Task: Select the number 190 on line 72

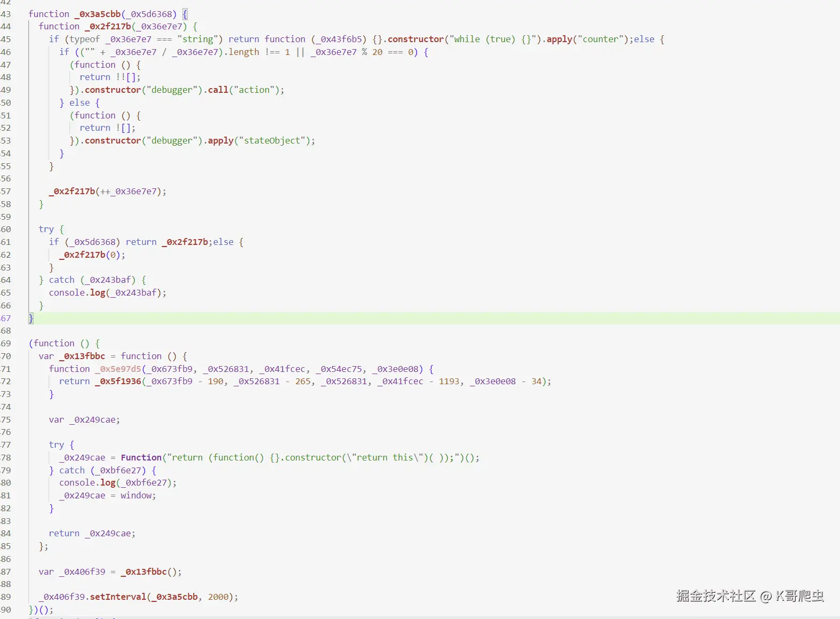Action: [215, 381]
